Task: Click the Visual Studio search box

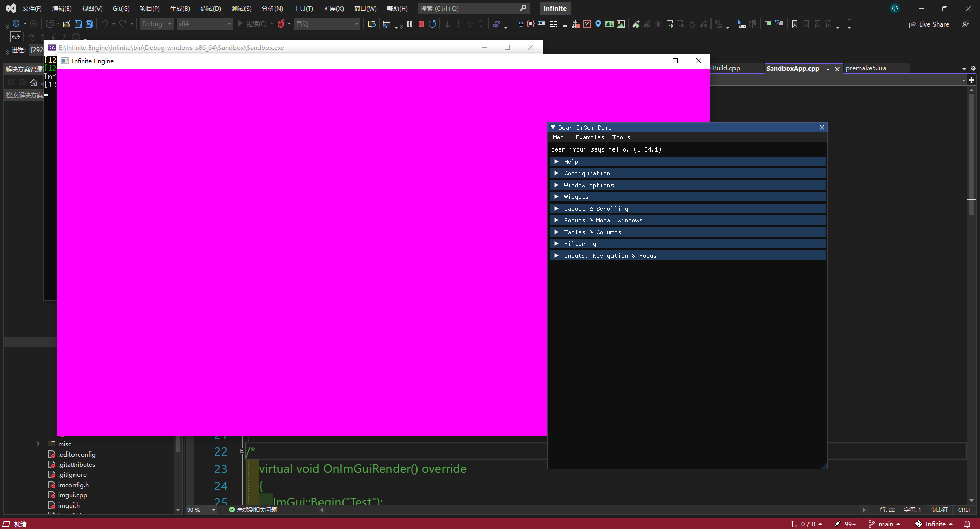Action: point(474,8)
